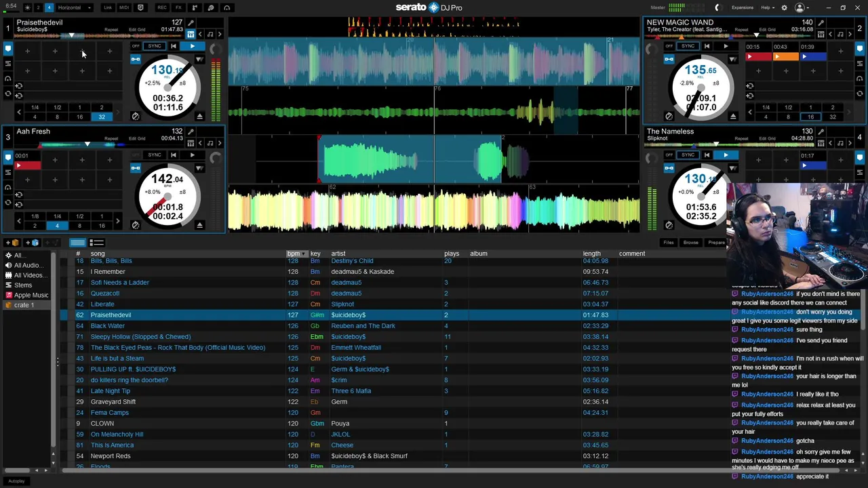This screenshot has width=868, height=488.
Task: Add new smart crate icon
Action: click(x=32, y=243)
